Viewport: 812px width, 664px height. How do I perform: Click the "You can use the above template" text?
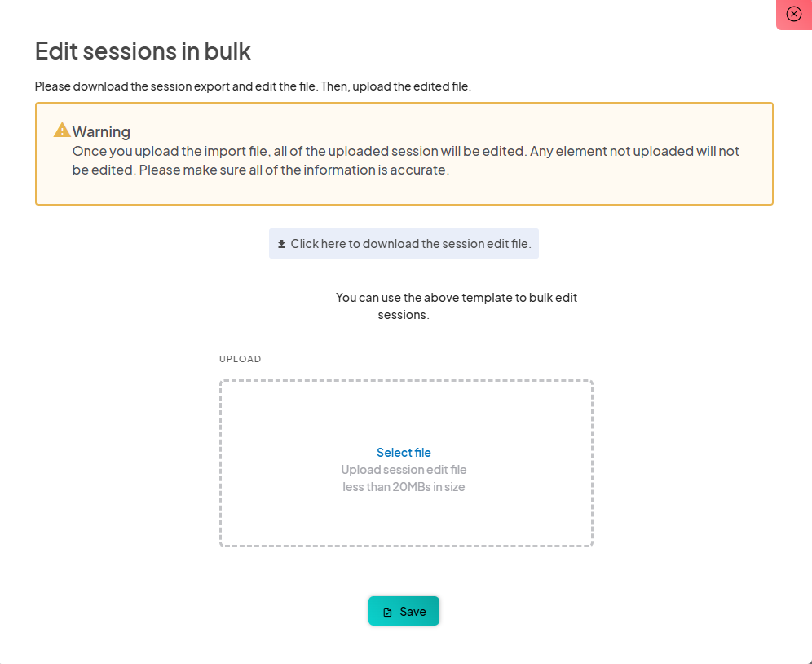456,298
